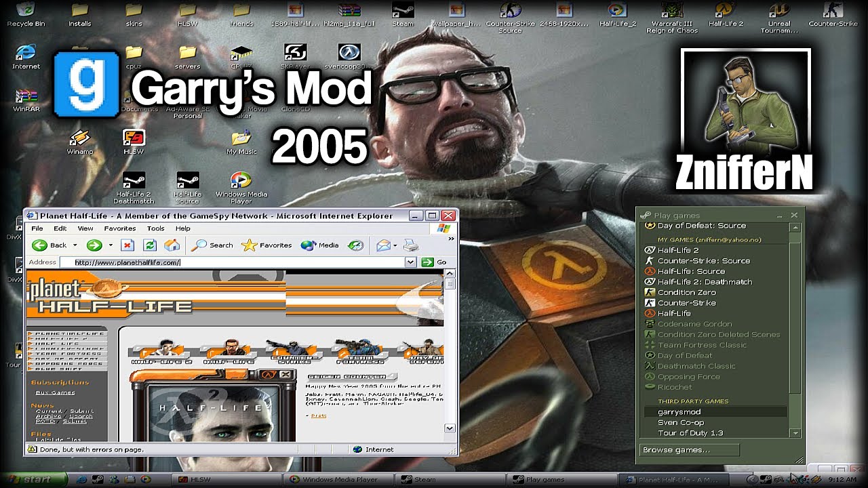Switch to Play games taskbar button

(562, 479)
